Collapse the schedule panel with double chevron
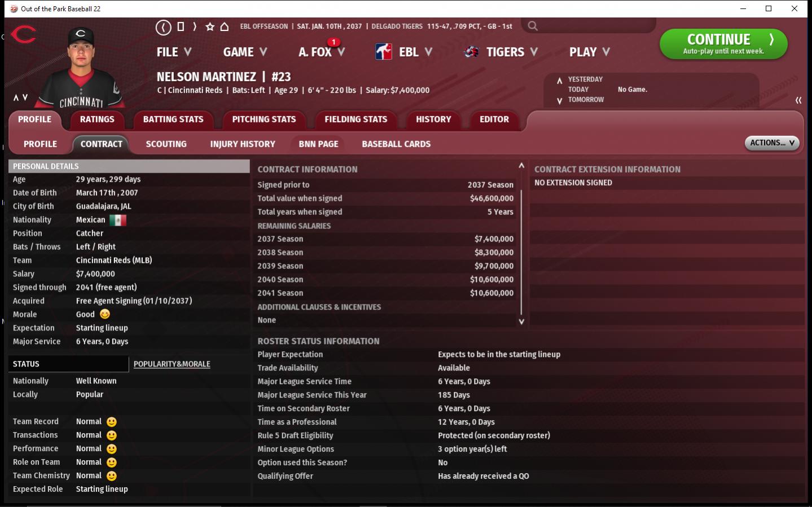Viewport: 812px width, 507px height. (798, 100)
